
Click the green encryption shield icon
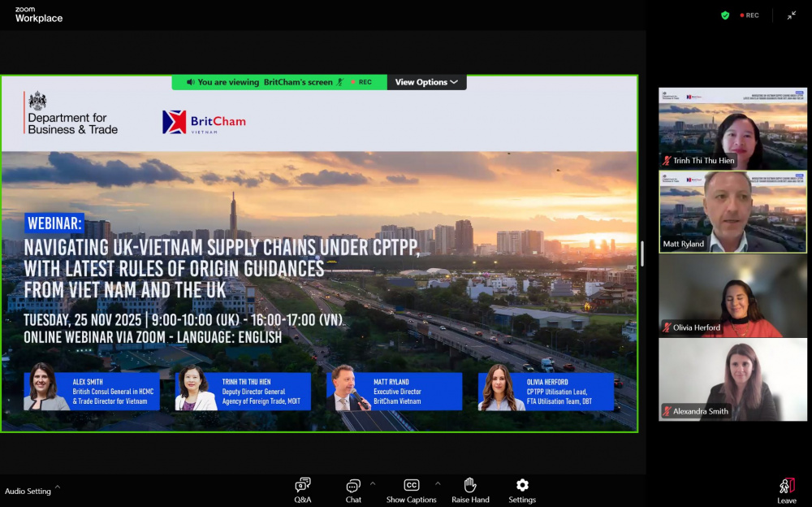pos(725,15)
